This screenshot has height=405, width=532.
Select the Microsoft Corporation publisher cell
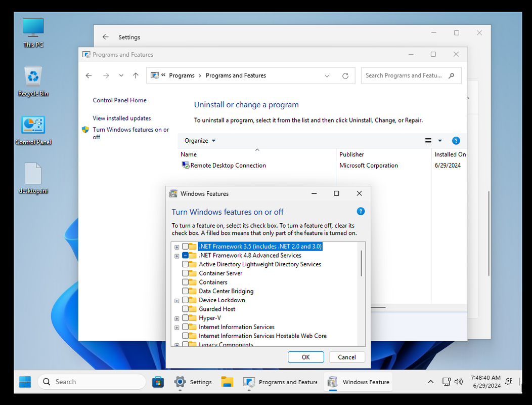[369, 166]
